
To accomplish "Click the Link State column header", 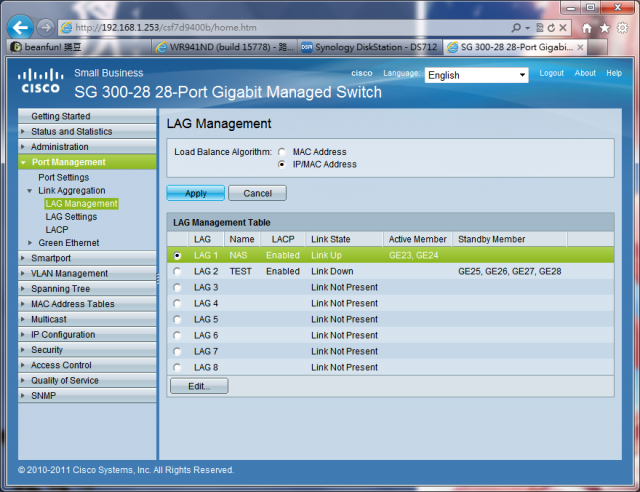I will click(x=344, y=239).
